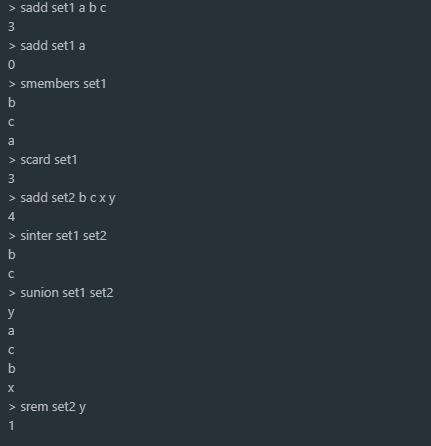
Task: Click output 'y' under sunion command
Action: pos(11,313)
